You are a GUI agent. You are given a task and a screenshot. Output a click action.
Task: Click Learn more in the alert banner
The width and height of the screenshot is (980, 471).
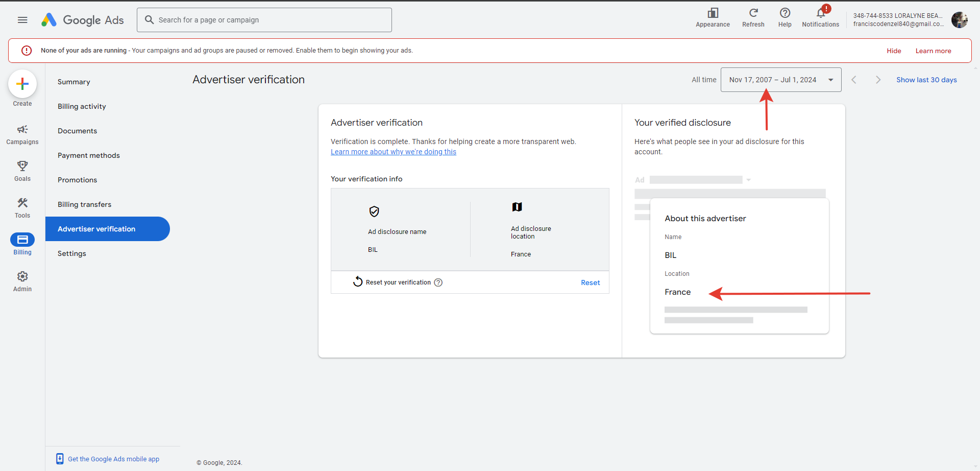pos(933,51)
